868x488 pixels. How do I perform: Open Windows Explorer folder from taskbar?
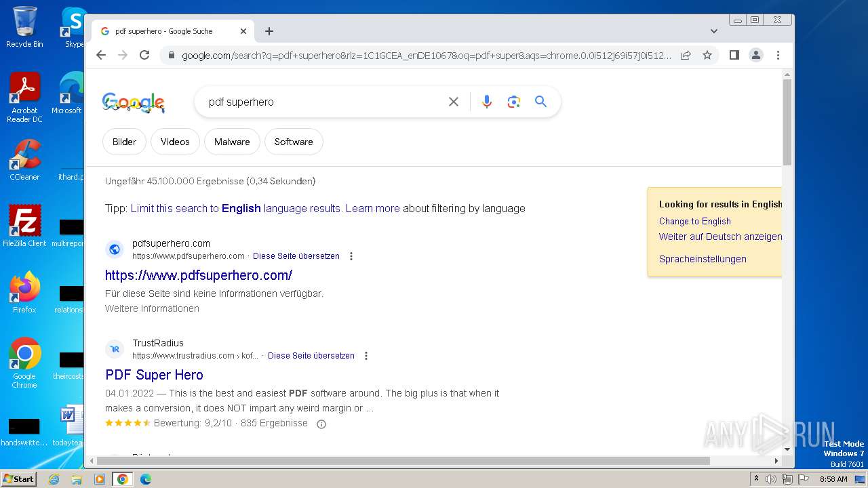pos(77,479)
